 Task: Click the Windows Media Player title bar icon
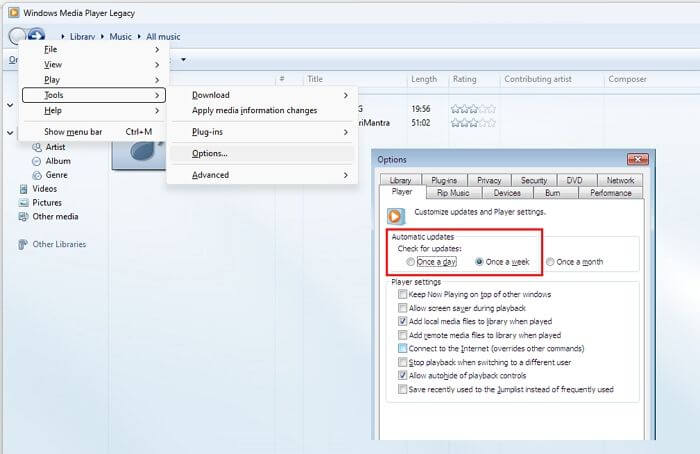point(14,12)
